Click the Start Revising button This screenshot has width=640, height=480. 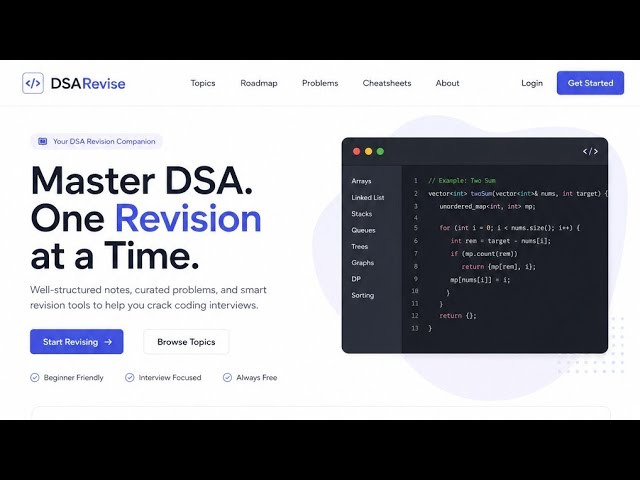(x=77, y=342)
